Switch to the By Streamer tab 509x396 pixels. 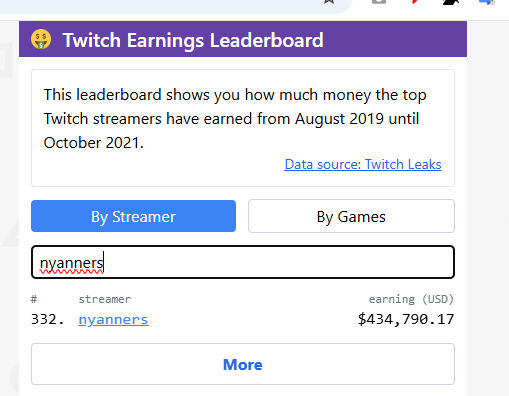pos(133,216)
